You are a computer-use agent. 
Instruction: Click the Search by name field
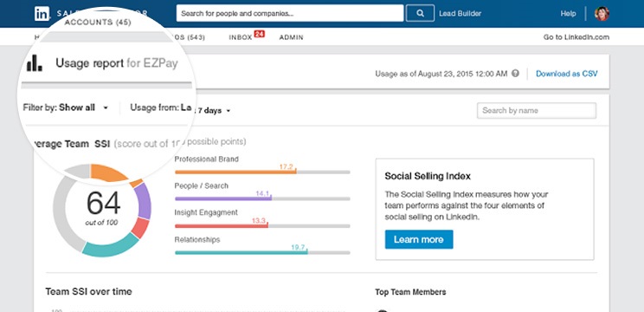click(x=537, y=111)
